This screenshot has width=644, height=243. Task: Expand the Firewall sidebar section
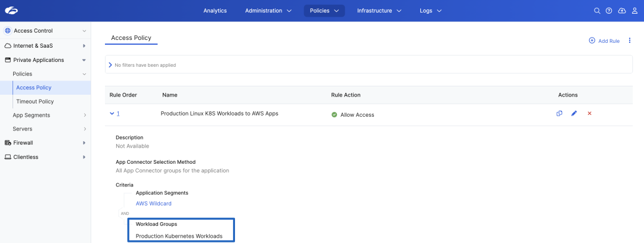23,143
